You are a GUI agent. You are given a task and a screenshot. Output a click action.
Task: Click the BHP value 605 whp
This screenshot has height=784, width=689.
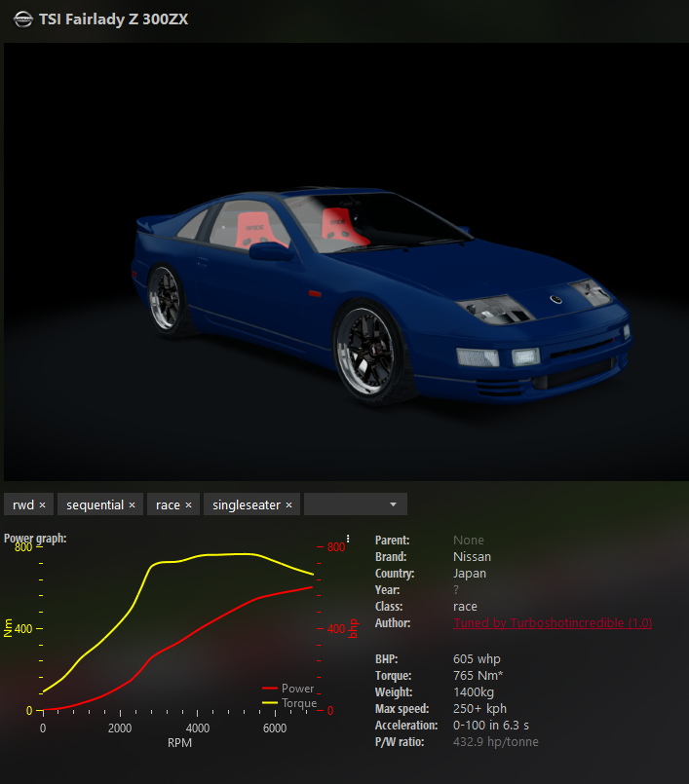click(477, 659)
